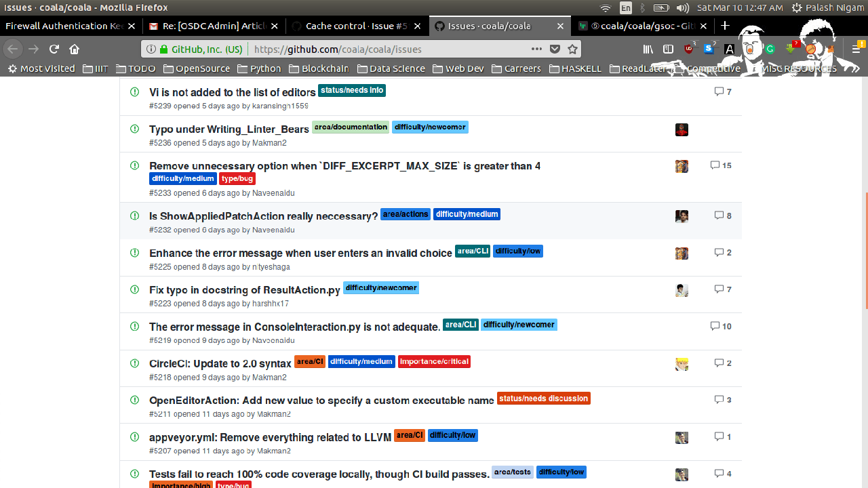Image resolution: width=868 pixels, height=488 pixels.
Task: Open the Firefox hamburger menu
Action: pyautogui.click(x=856, y=49)
